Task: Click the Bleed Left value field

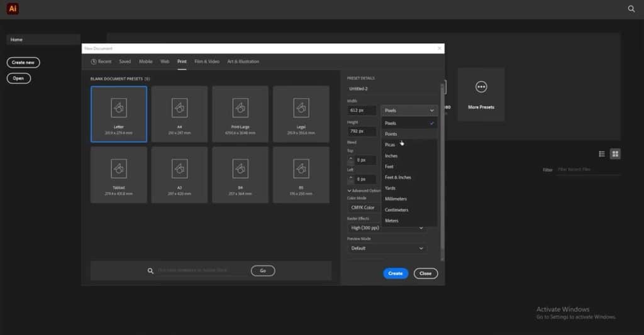Action: pos(365,179)
